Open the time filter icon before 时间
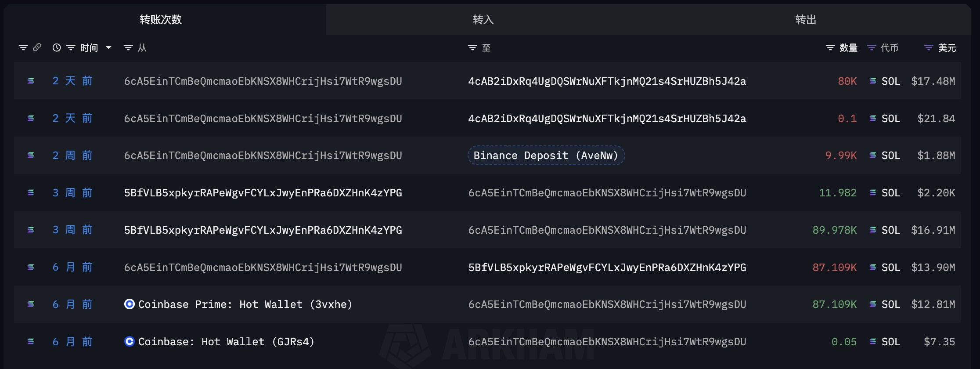 (71, 48)
